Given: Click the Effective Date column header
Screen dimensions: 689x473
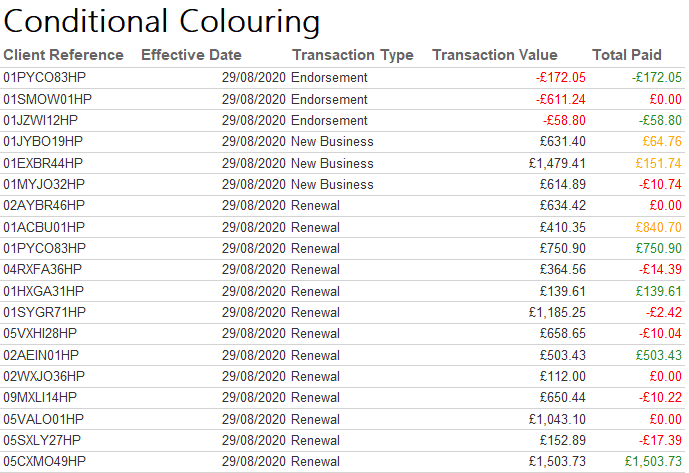Looking at the screenshot, I should [x=191, y=55].
